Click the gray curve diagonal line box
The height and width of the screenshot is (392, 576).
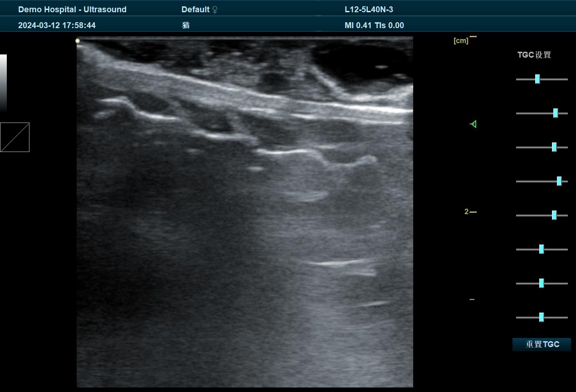pyautogui.click(x=15, y=137)
